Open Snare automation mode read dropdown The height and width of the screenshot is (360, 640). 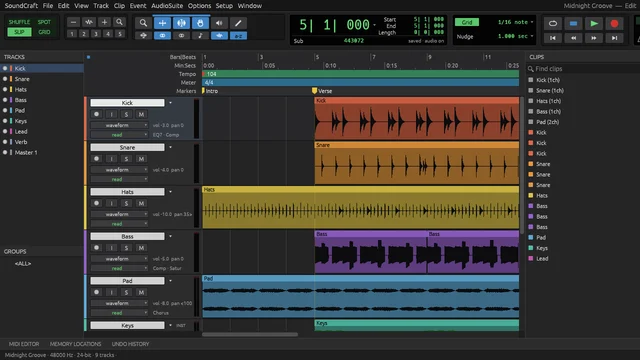(119, 179)
